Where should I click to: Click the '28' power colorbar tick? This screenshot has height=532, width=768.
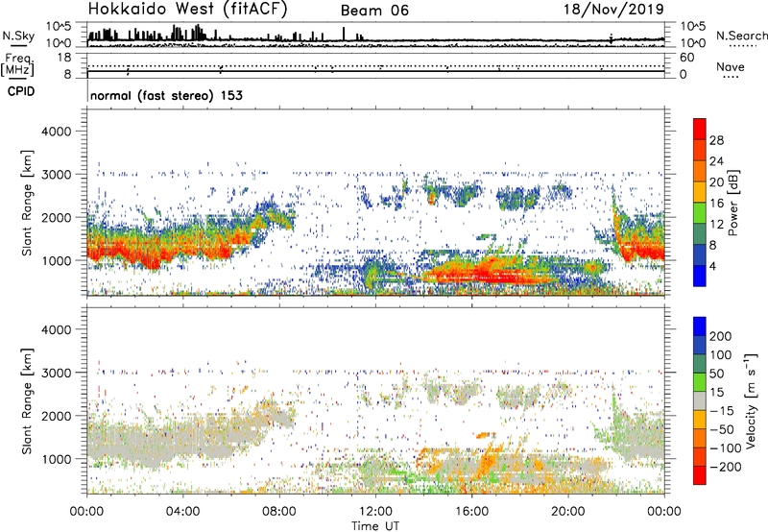pos(716,140)
